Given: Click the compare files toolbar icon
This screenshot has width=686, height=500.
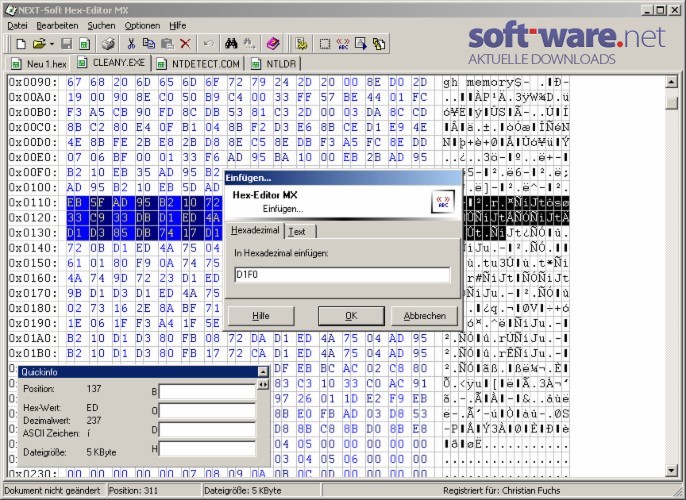Looking at the screenshot, I should [x=379, y=44].
